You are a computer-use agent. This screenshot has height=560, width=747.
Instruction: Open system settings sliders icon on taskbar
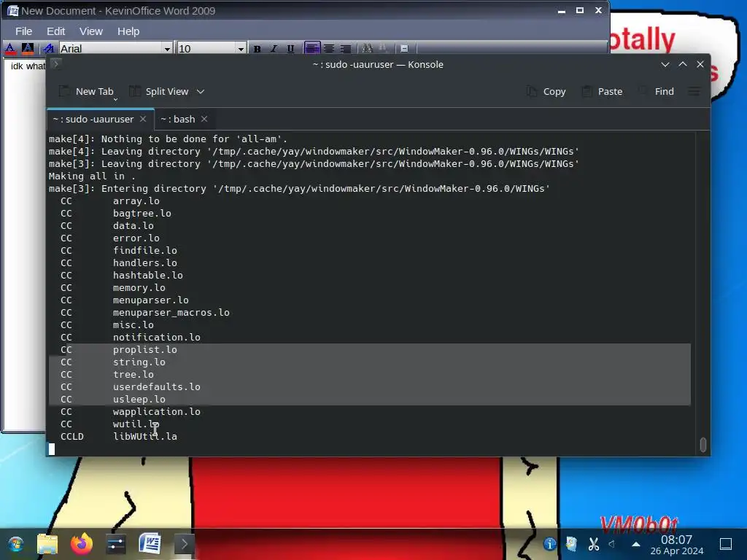pyautogui.click(x=116, y=544)
